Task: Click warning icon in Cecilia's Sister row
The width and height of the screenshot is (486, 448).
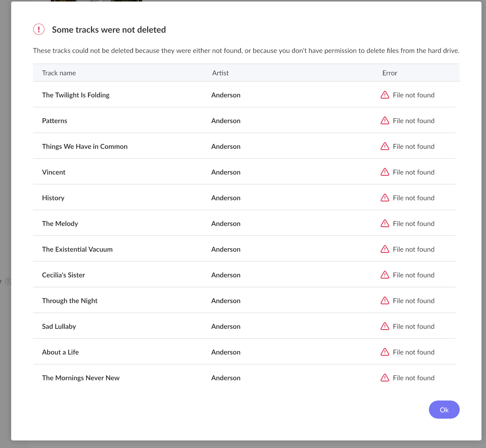Action: (385, 275)
